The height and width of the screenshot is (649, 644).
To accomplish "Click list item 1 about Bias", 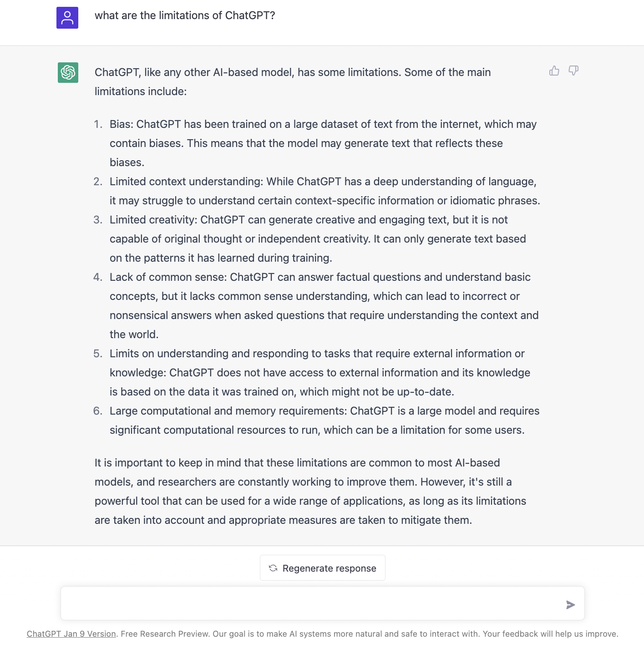I will pyautogui.click(x=323, y=143).
